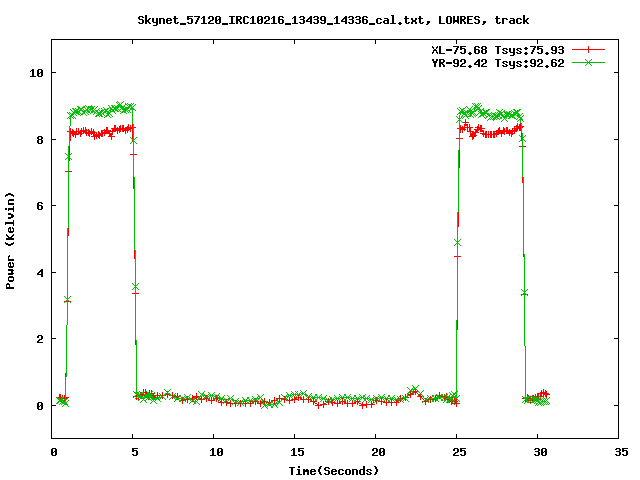Click the x-axis tick label 30
640x480 pixels.
point(540,452)
